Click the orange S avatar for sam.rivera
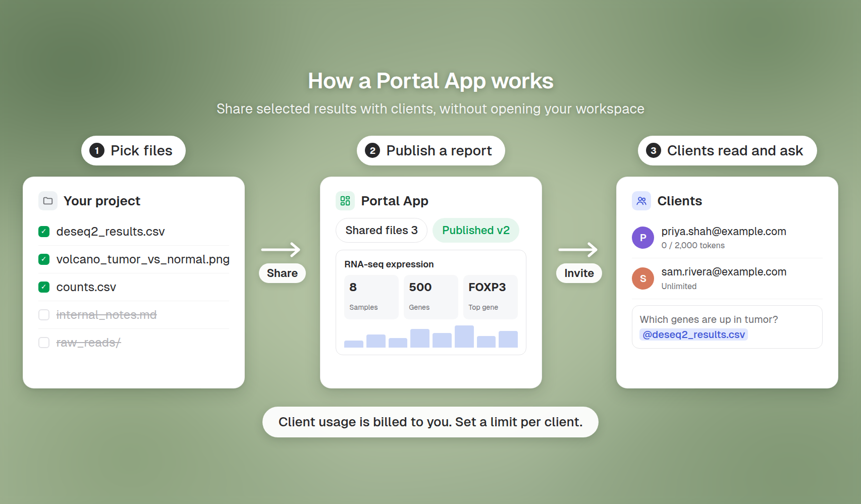861x504 pixels. (643, 278)
